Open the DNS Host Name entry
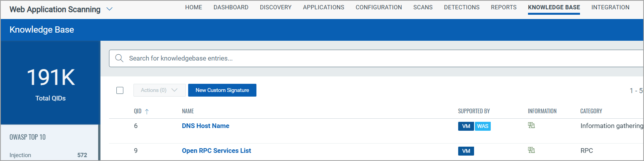Screen dimensions: 644x161 click(206, 126)
